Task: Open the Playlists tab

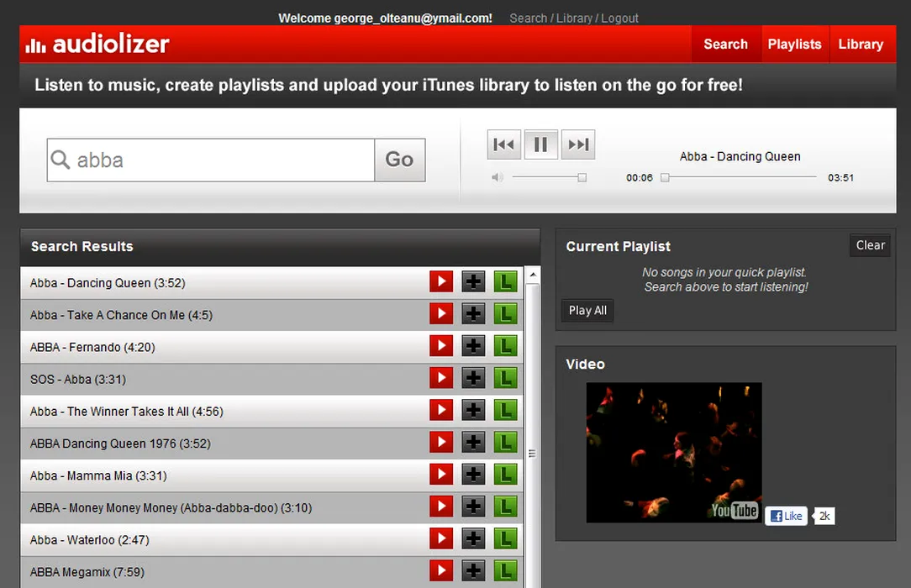Action: point(795,45)
